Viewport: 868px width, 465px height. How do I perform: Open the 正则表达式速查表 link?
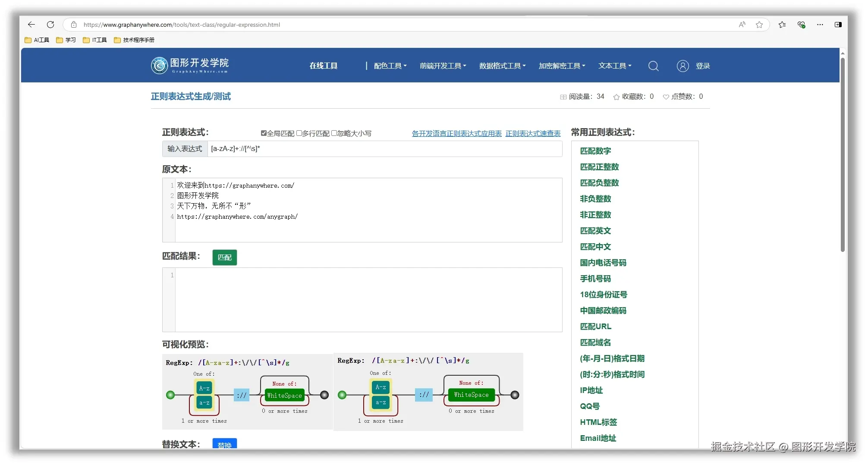click(x=533, y=134)
